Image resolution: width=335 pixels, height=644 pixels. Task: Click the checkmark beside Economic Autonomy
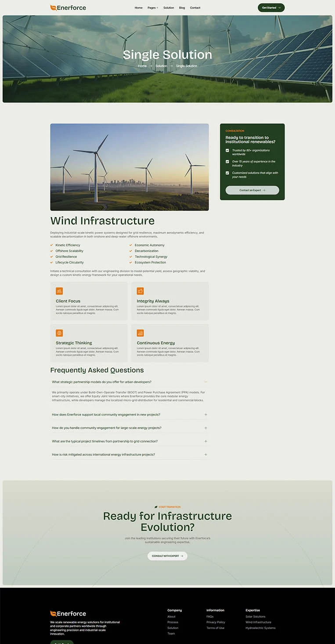click(x=131, y=245)
